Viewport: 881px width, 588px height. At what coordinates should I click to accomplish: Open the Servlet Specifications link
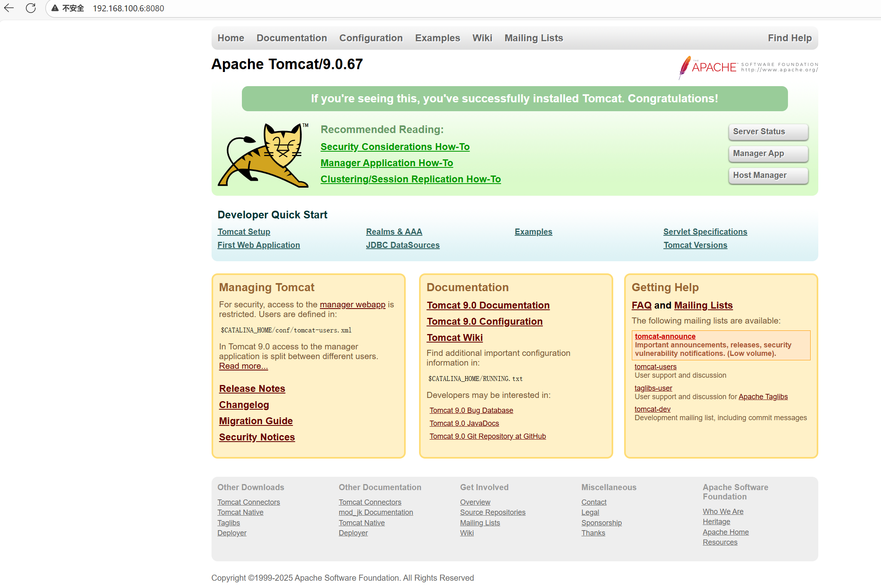point(705,232)
